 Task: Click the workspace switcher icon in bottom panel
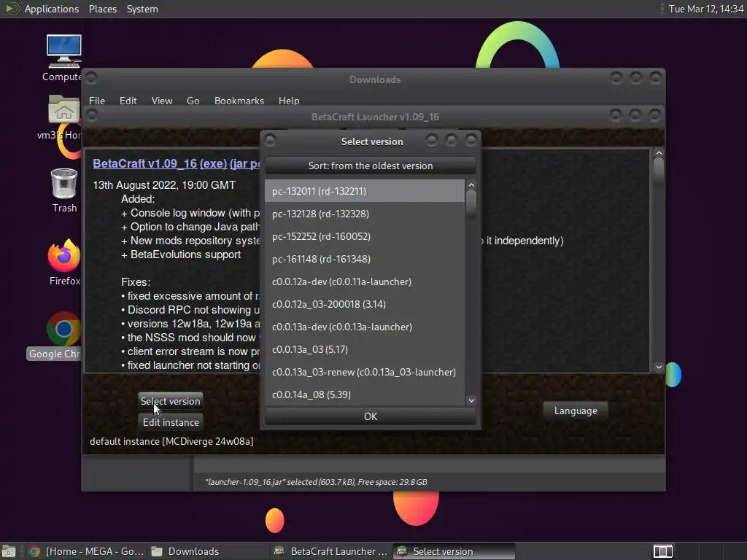click(x=662, y=551)
